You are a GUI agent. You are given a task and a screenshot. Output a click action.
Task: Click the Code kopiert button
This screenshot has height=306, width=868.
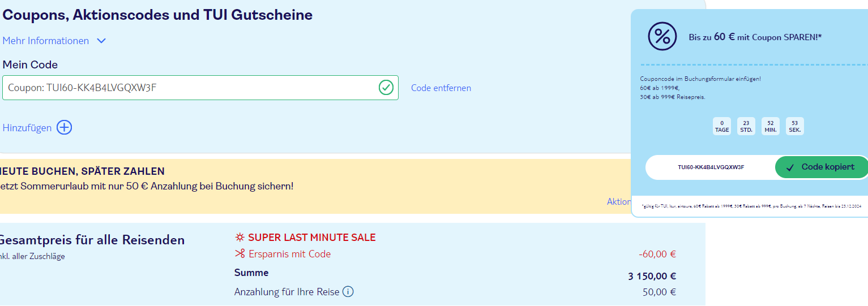[822, 167]
